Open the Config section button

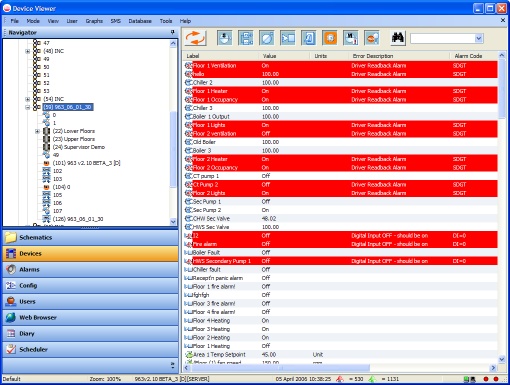[x=90, y=285]
